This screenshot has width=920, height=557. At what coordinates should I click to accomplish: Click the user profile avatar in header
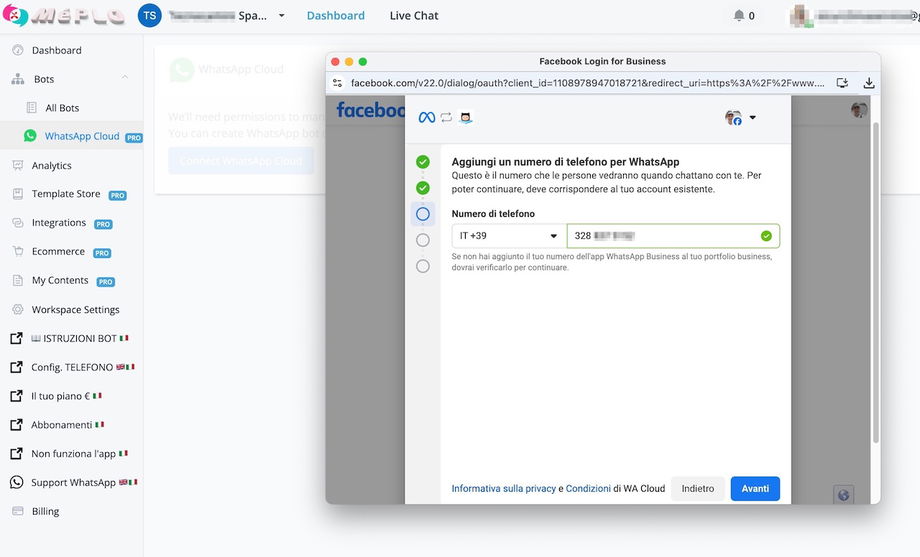(x=800, y=16)
